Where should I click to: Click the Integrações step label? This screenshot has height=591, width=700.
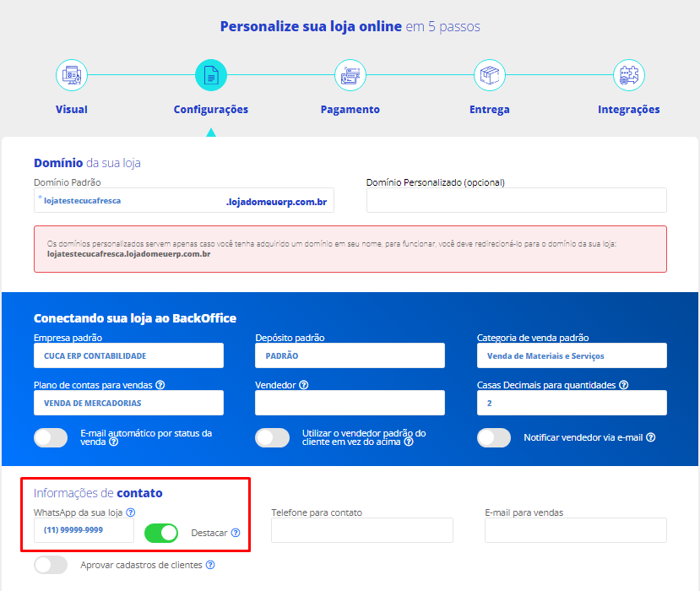628,110
